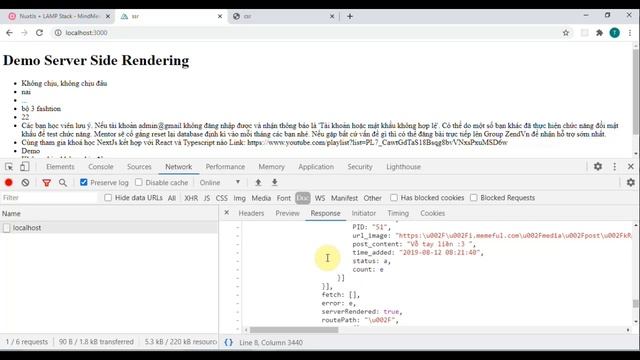Viewport: 640px width, 360px height.
Task: Tick the checkbox beside the localhost request
Action: click(7, 228)
